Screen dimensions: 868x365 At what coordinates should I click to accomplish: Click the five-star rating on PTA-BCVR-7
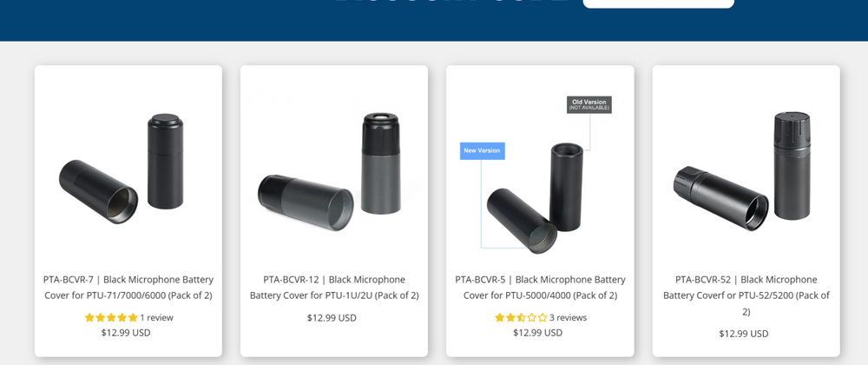pos(111,318)
